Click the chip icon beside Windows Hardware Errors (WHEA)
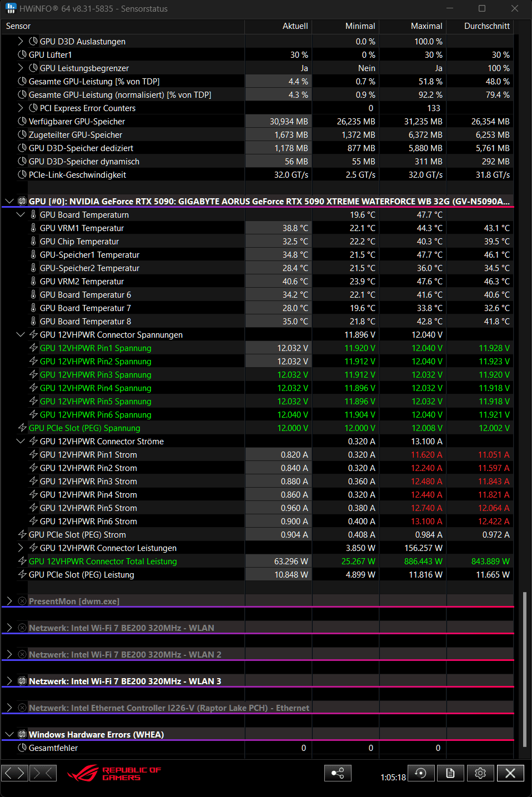 (x=22, y=735)
